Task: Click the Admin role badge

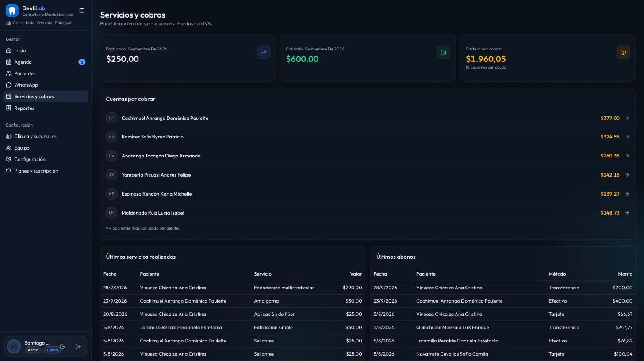Action: (33, 350)
